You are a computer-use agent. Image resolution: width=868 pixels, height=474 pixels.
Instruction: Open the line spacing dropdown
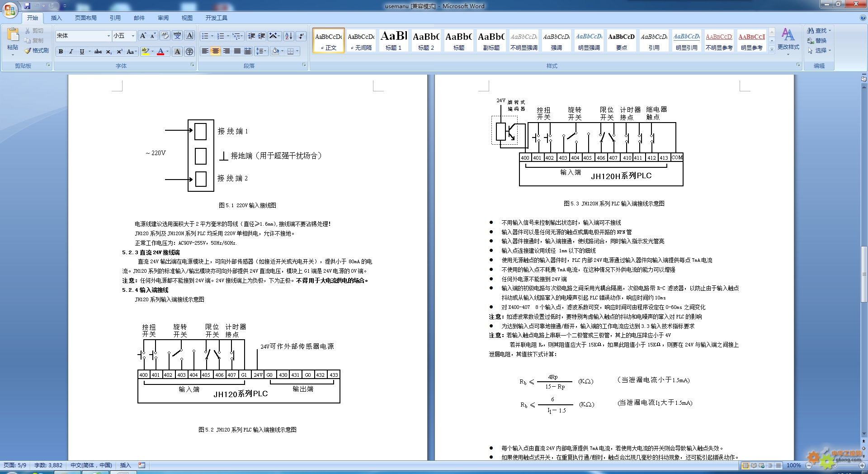click(261, 51)
